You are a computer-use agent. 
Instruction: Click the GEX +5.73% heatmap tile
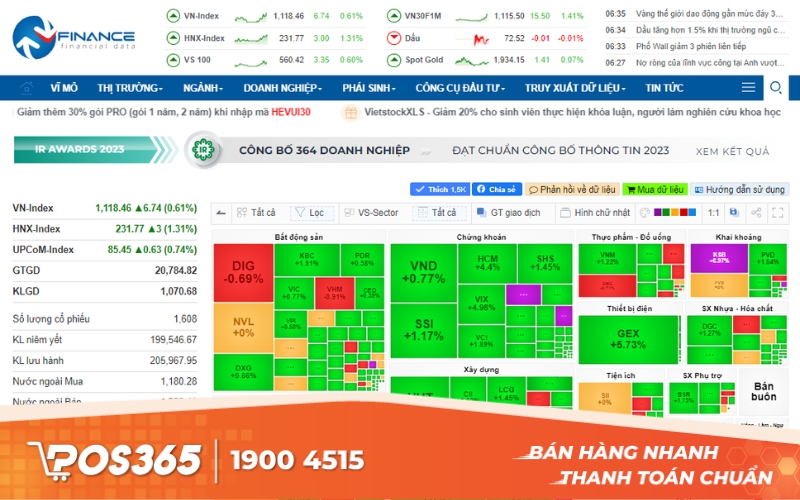pyautogui.click(x=628, y=339)
